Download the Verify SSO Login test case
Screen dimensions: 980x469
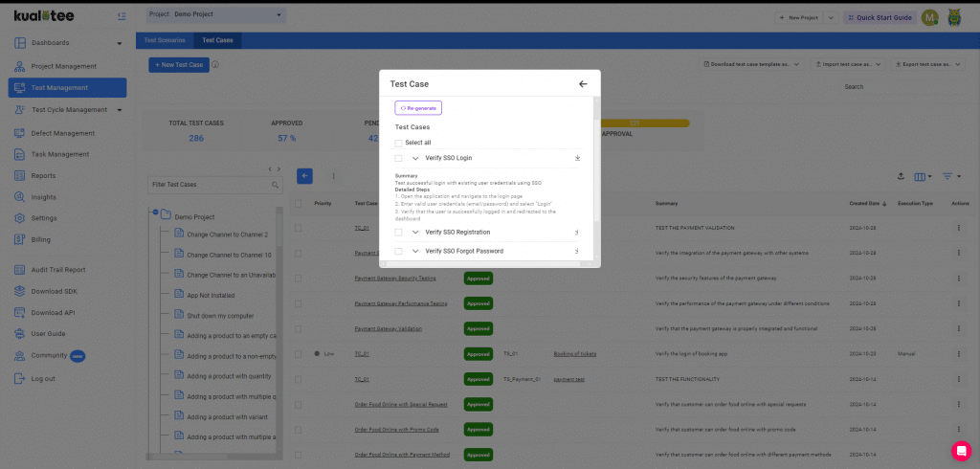577,158
